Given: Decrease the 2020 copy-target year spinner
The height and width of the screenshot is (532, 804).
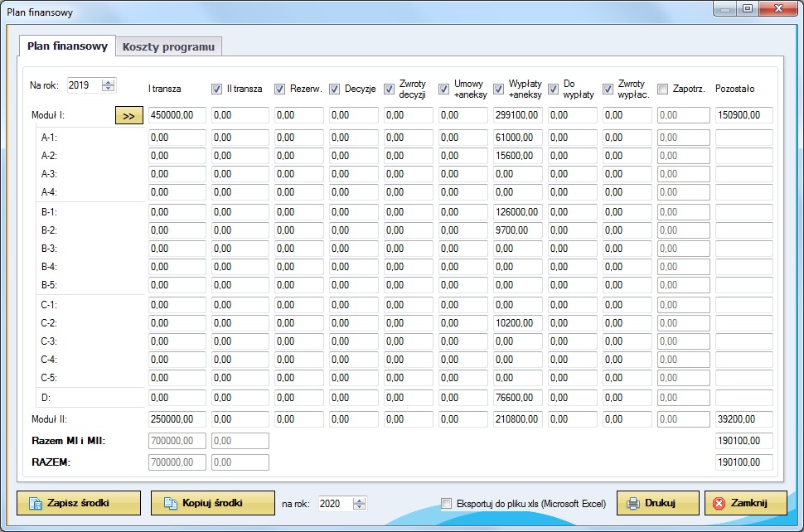Looking at the screenshot, I should (360, 506).
